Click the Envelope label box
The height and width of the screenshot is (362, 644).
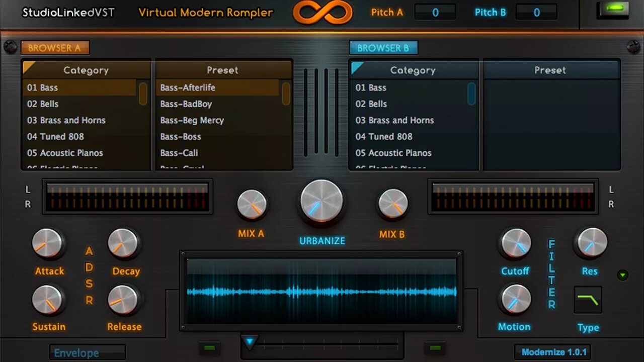(x=88, y=352)
